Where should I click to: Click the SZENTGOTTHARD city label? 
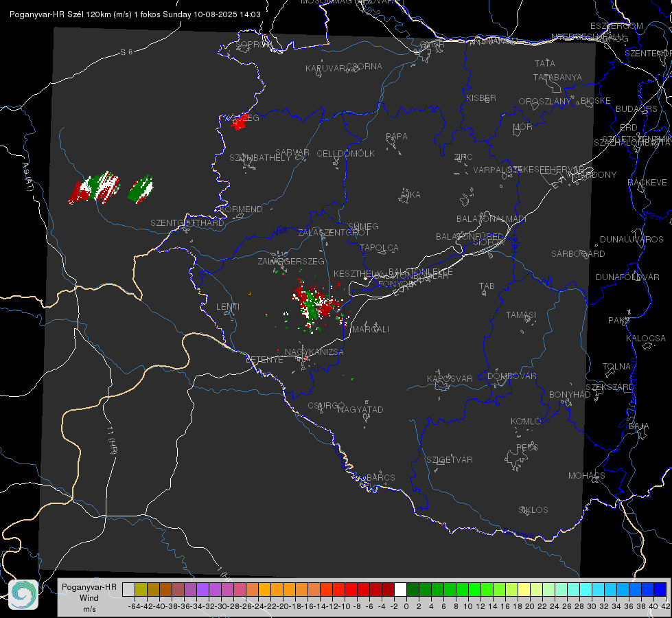(187, 223)
